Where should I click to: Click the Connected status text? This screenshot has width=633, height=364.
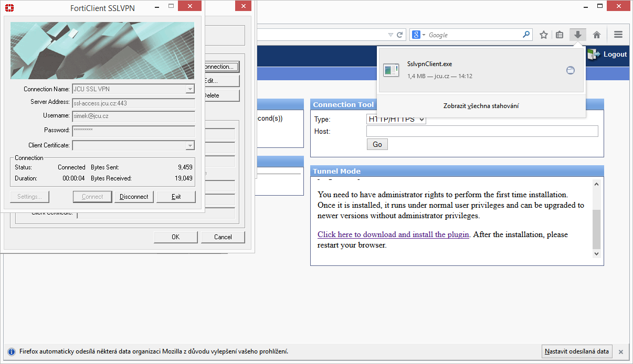pos(71,167)
